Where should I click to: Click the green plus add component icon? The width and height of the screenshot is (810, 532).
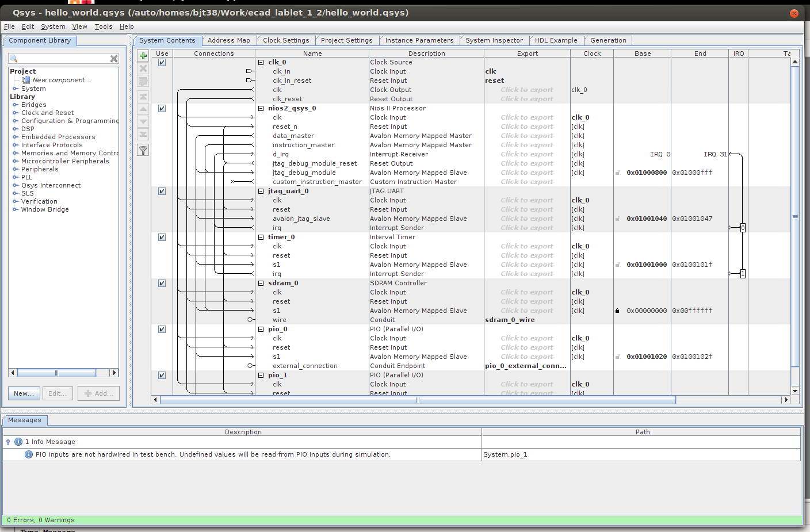click(143, 56)
